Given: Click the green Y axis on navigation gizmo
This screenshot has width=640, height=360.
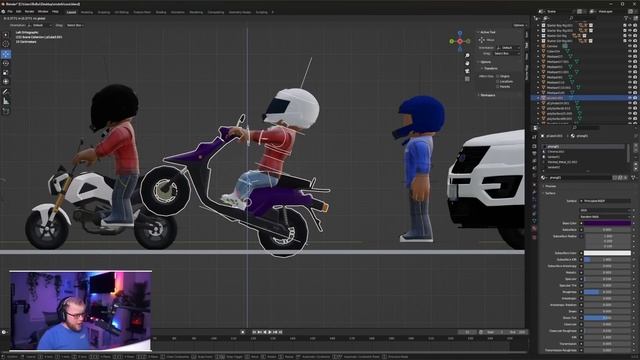Looking at the screenshot, I should [452, 41].
